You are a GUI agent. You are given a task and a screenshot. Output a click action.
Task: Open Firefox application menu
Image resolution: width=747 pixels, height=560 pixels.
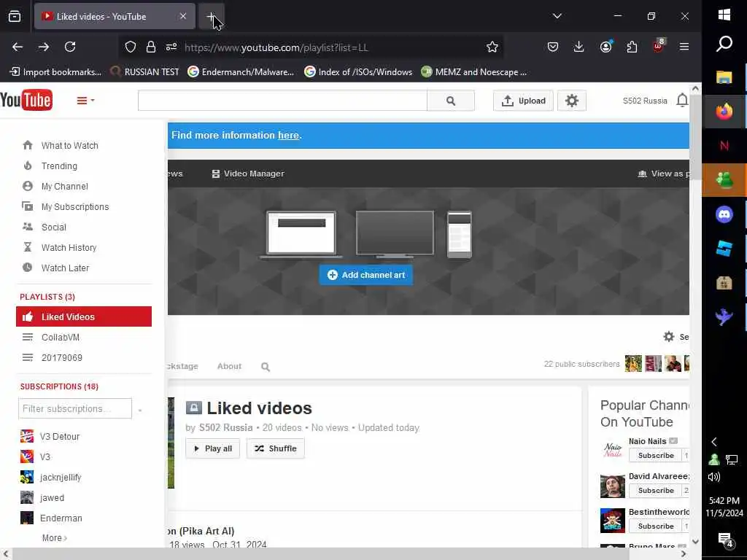pyautogui.click(x=684, y=47)
